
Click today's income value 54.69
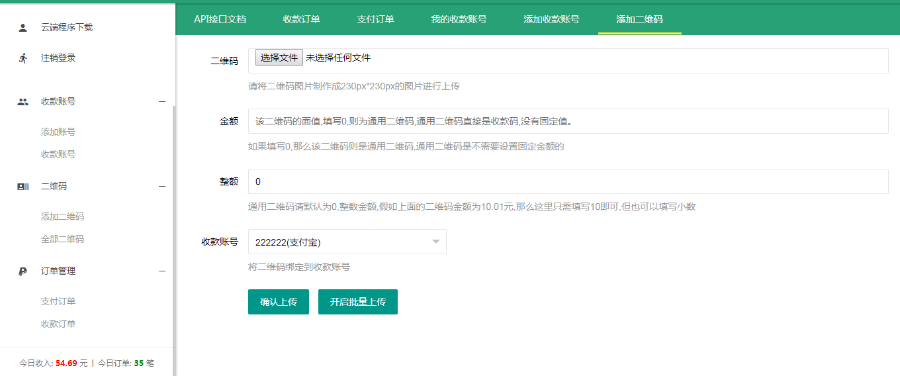(67, 363)
